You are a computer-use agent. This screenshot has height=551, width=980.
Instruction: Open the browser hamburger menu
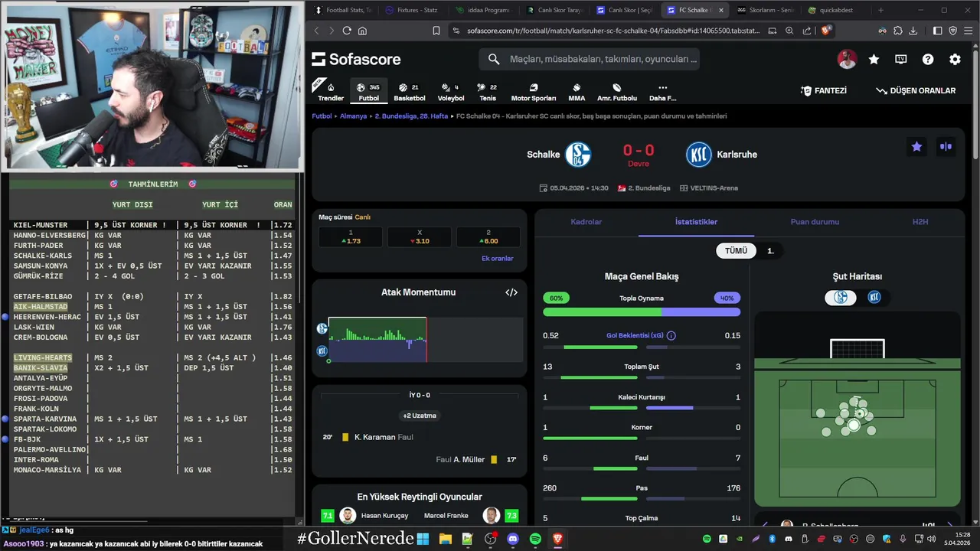968,31
